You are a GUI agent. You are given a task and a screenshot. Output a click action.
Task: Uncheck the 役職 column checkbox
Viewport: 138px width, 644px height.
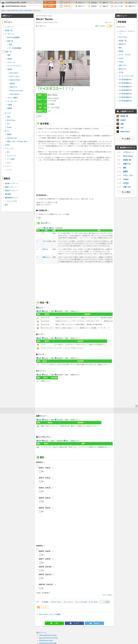coord(44,228)
